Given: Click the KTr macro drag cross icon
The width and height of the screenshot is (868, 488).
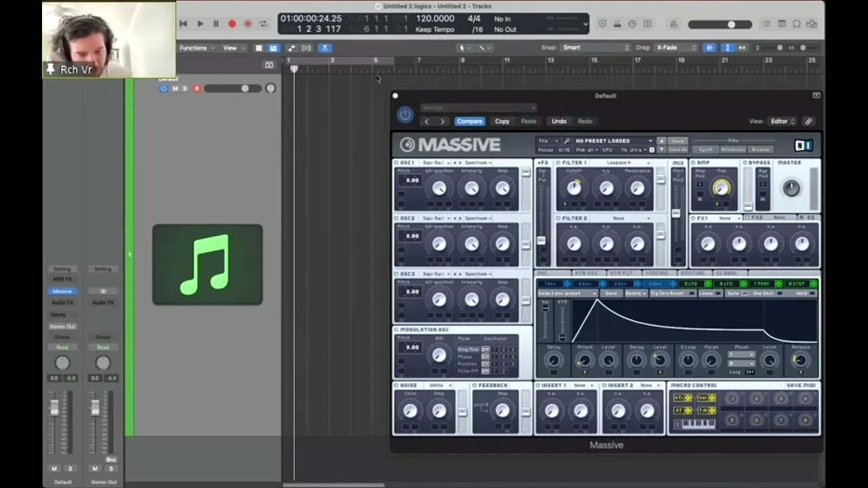Looking at the screenshot, I should [x=688, y=398].
